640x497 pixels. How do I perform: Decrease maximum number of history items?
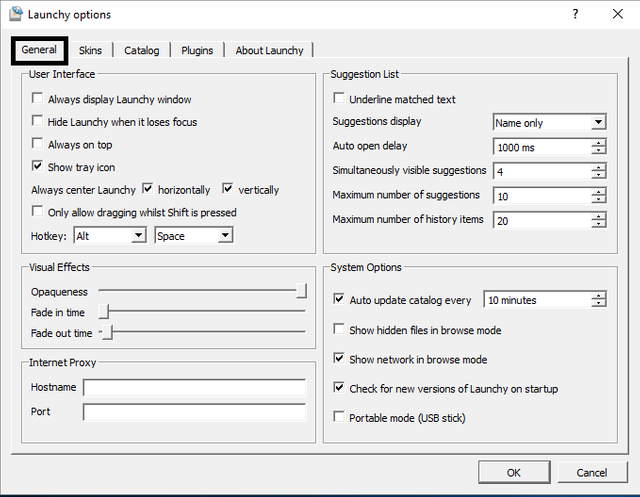point(599,224)
